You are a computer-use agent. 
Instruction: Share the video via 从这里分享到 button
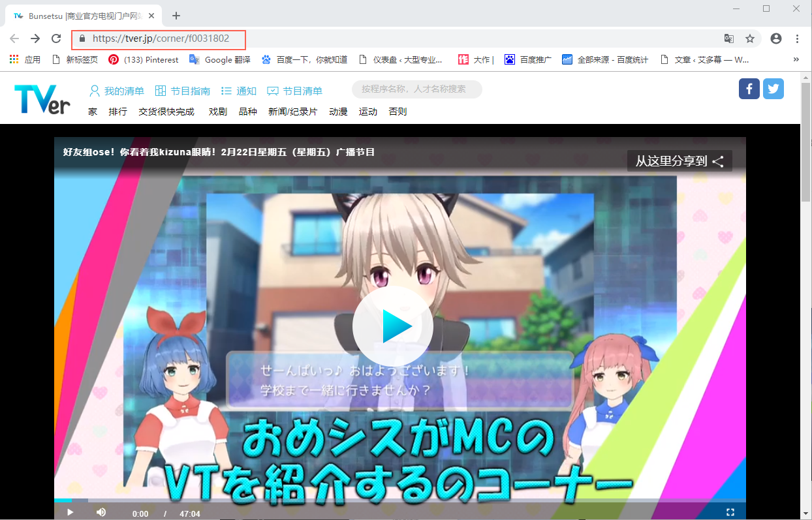point(679,161)
